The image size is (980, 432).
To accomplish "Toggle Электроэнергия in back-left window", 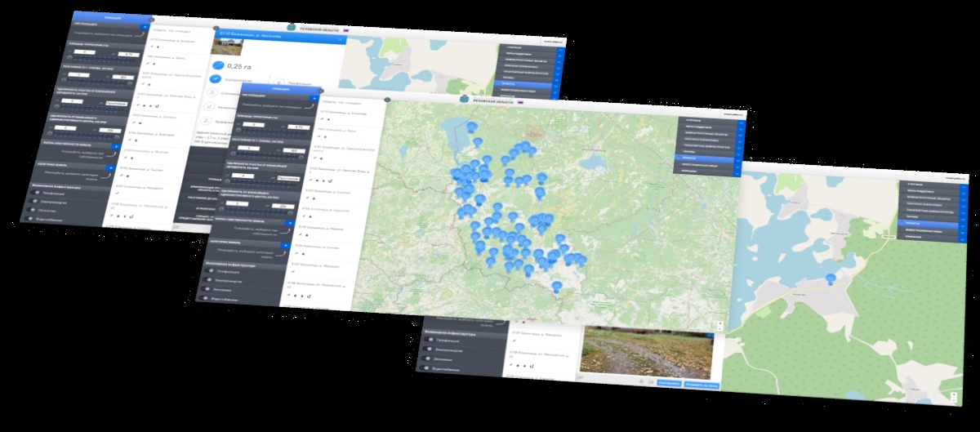I will click(33, 201).
